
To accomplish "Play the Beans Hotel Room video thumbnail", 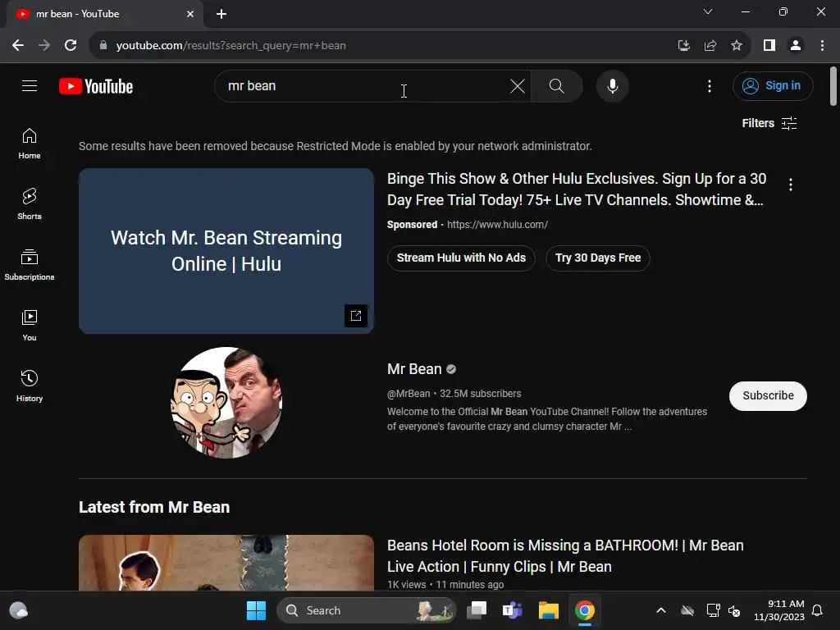I will point(226,563).
